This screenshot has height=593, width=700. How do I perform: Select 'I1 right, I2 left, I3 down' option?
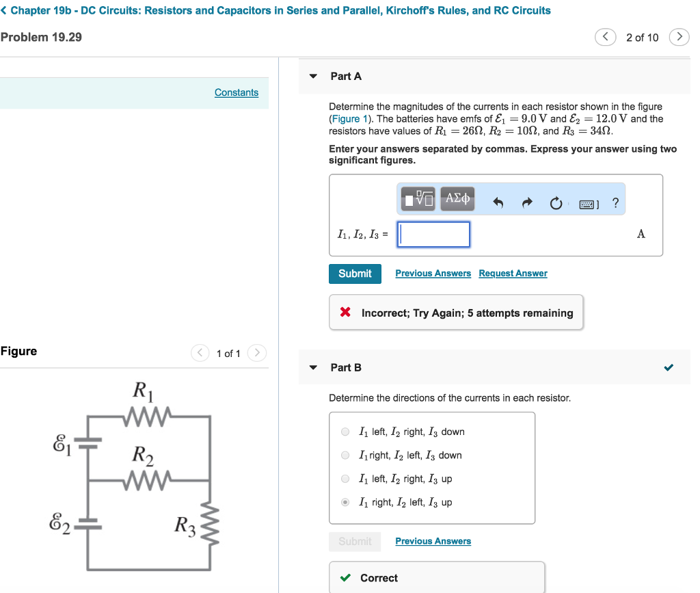(x=345, y=456)
